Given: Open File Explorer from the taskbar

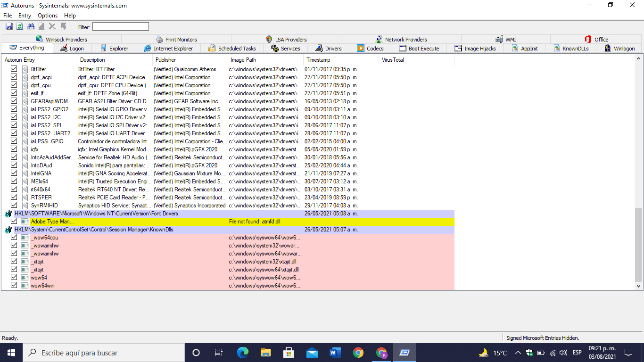Looking at the screenshot, I should pyautogui.click(x=266, y=353).
